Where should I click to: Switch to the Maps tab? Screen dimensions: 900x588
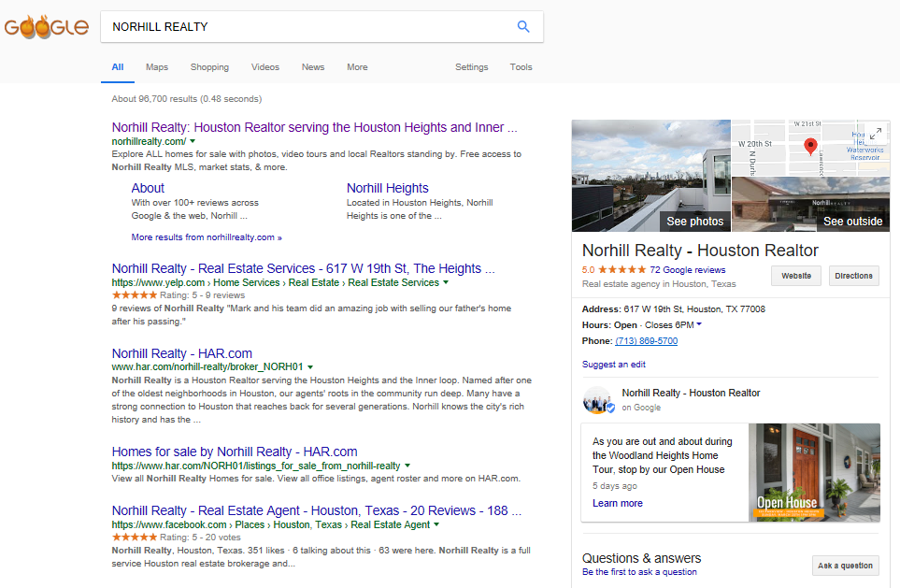click(157, 67)
